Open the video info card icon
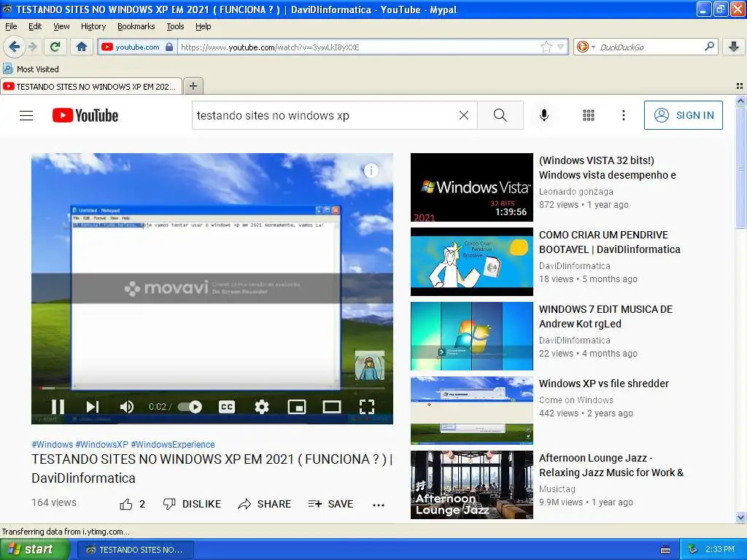This screenshot has height=560, width=747. [x=371, y=170]
